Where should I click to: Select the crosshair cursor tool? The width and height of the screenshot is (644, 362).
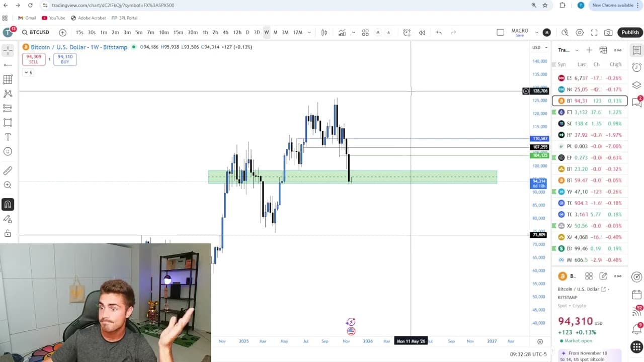point(8,51)
